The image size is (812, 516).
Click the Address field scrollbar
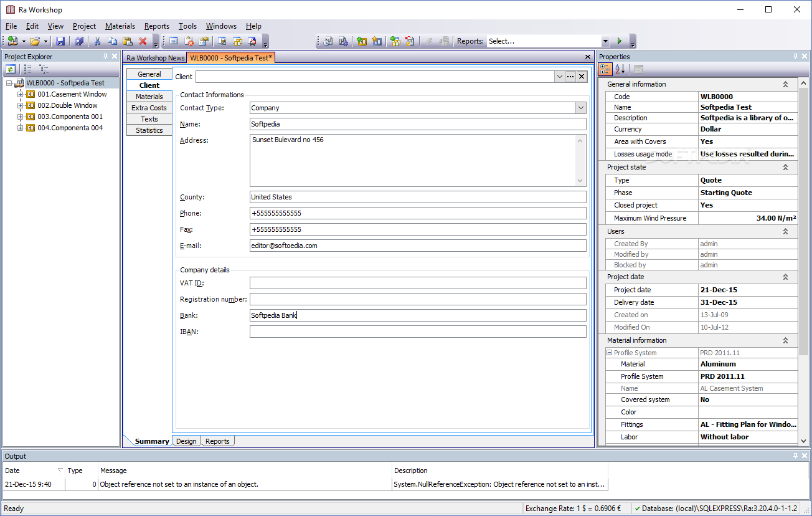[581, 161]
